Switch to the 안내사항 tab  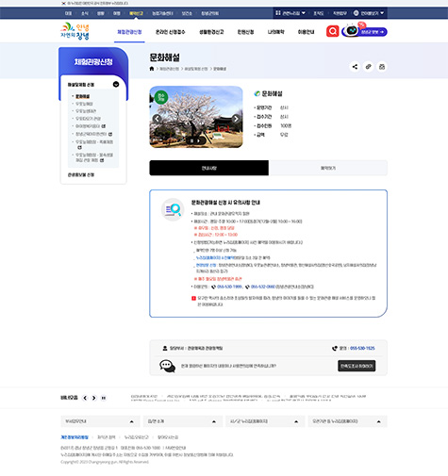point(209,168)
